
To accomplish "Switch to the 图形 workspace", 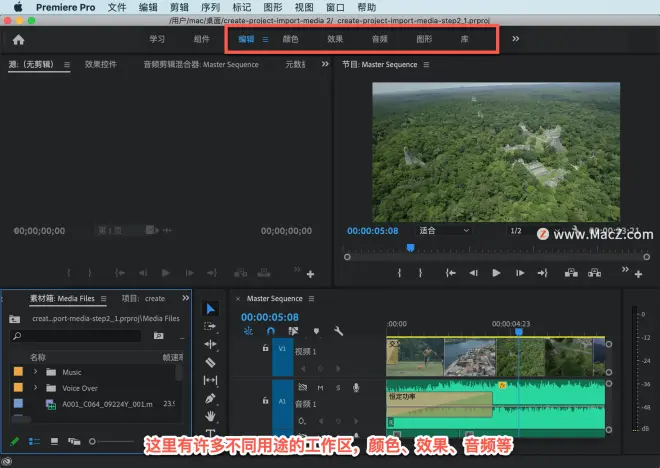I will pos(424,39).
